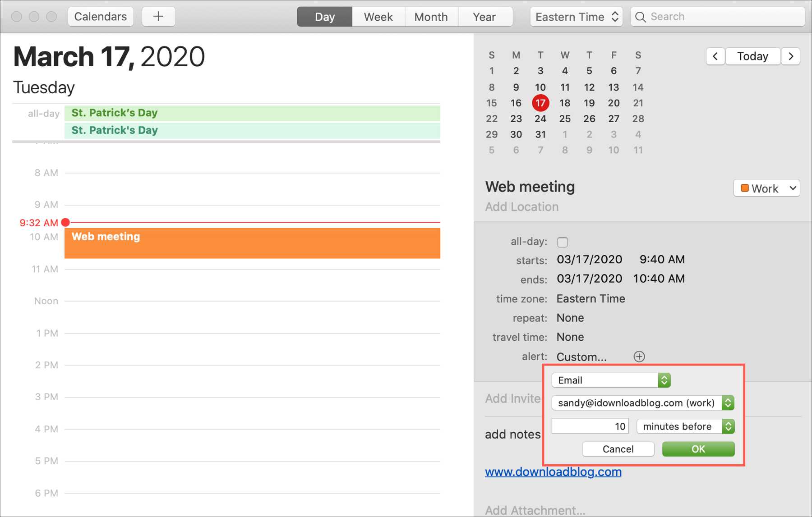Click highlighted date 17 in mini calendar

coord(540,103)
